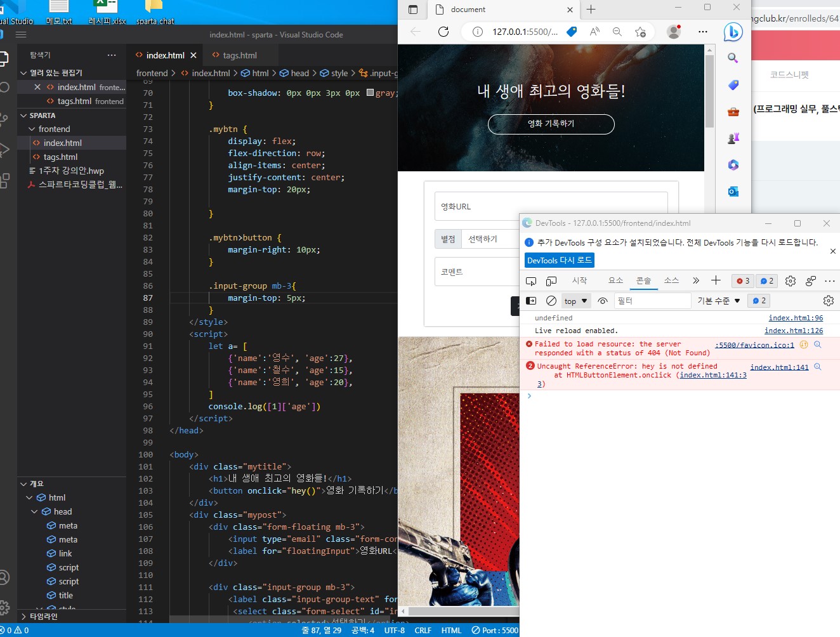
Task: Clear the console in DevTools
Action: pos(551,301)
